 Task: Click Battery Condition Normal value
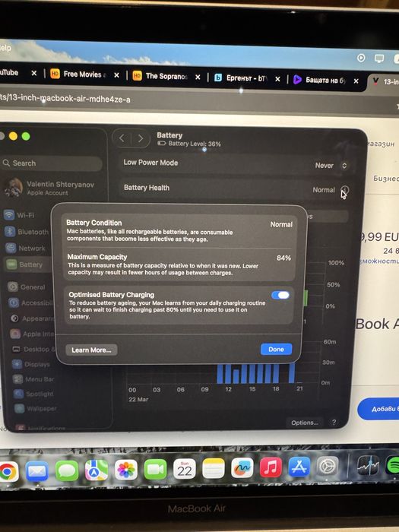point(281,224)
